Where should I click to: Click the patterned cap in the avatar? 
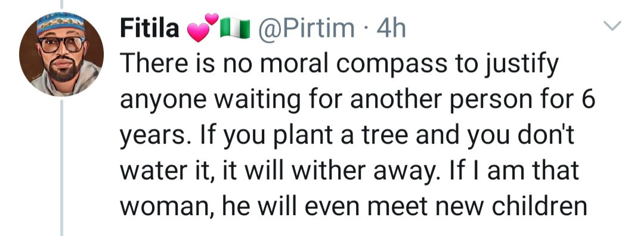pos(60,24)
